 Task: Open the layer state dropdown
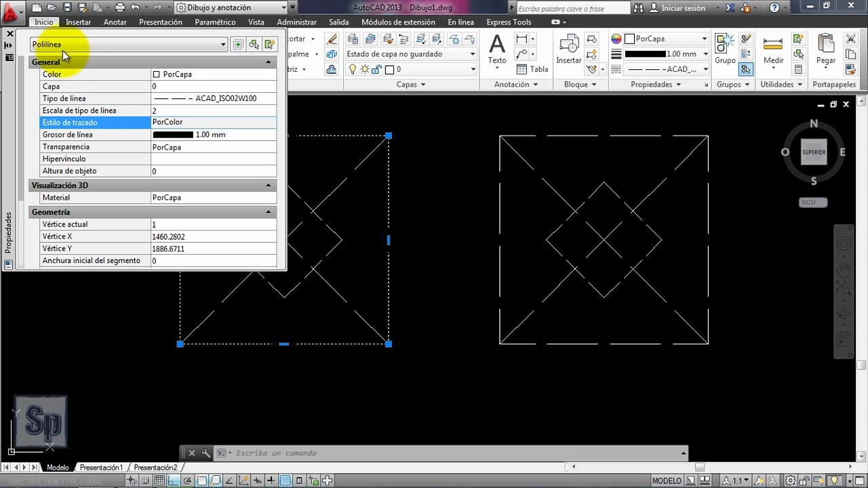pos(412,54)
